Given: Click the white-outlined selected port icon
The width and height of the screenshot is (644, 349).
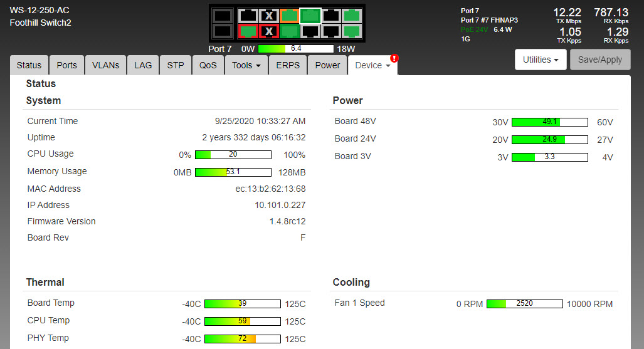Looking at the screenshot, I should [310, 16].
